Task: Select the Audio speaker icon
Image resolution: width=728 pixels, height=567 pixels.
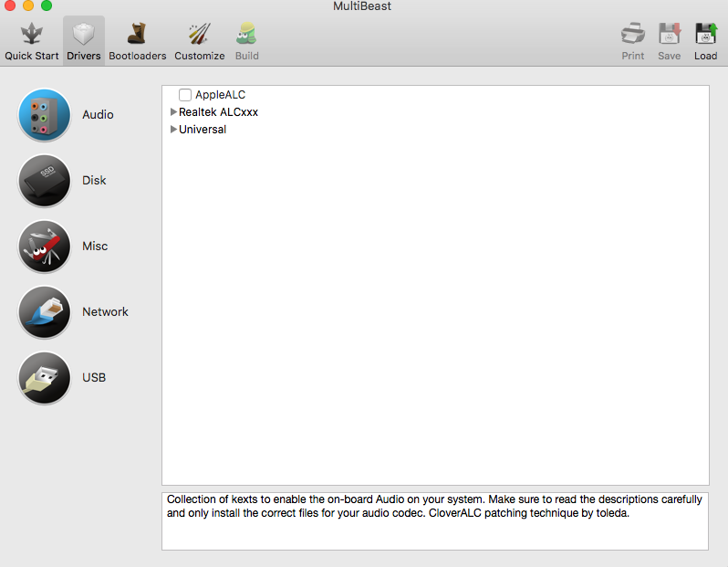Action: tap(44, 115)
